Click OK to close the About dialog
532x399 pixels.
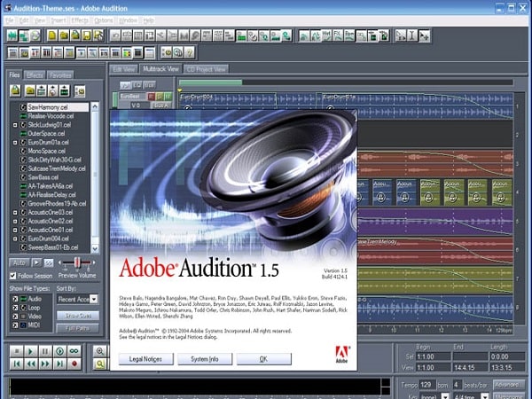(x=263, y=359)
